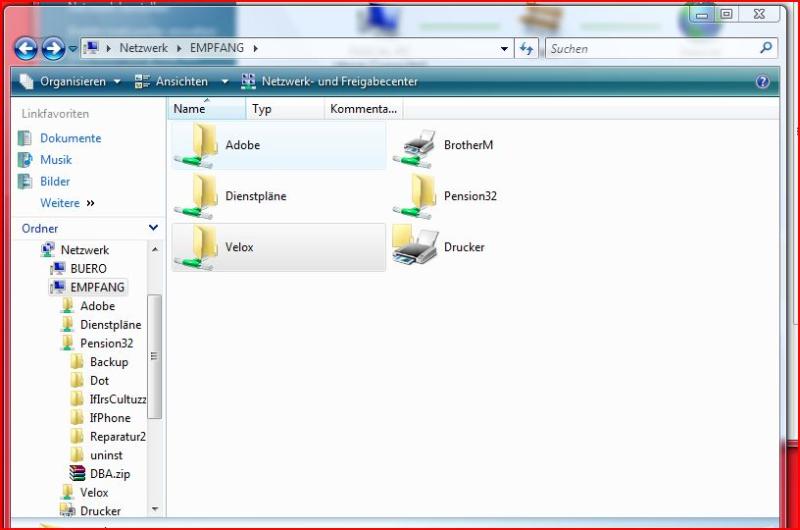Click the refresh button beside address bar
This screenshot has width=800, height=530.
coord(527,48)
